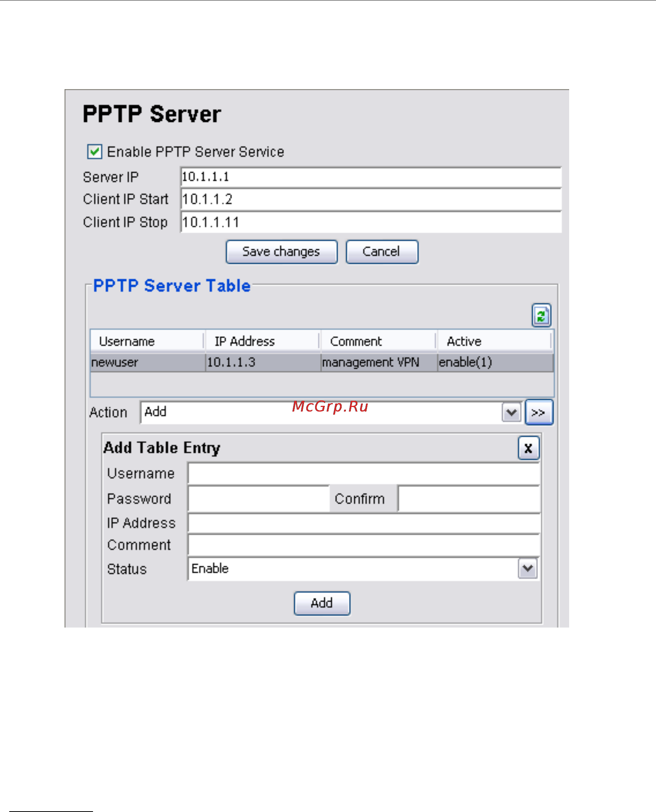Focus the Client IP Stop field
This screenshot has height=812, width=656.
(x=371, y=222)
